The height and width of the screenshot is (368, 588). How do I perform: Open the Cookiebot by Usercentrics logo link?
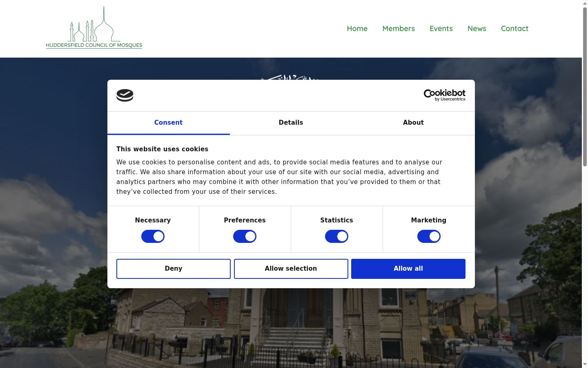[x=444, y=95]
